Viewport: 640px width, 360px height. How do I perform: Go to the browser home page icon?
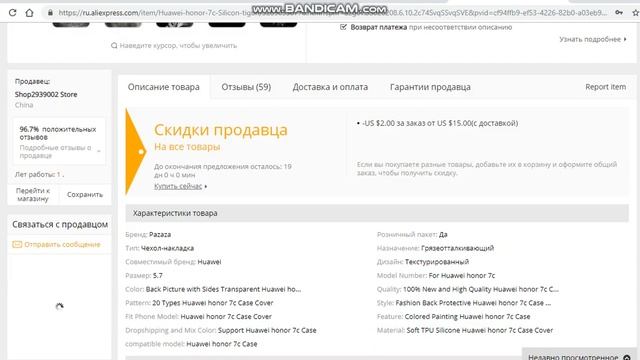tap(29, 13)
